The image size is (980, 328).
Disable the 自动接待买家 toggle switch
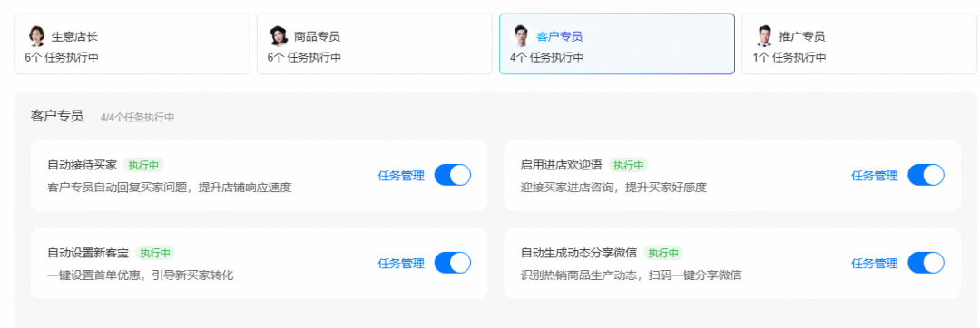(453, 175)
